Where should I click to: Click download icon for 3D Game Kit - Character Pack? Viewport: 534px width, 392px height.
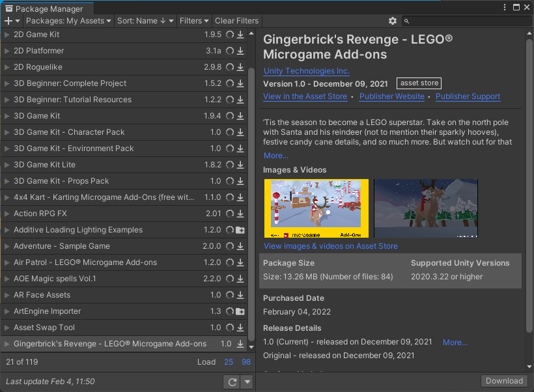click(x=240, y=132)
